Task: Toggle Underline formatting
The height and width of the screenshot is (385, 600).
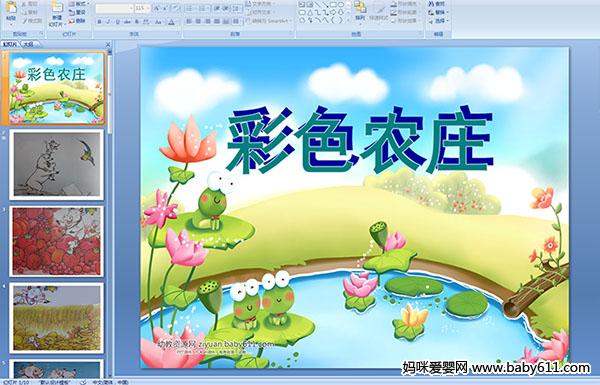Action: pos(117,22)
